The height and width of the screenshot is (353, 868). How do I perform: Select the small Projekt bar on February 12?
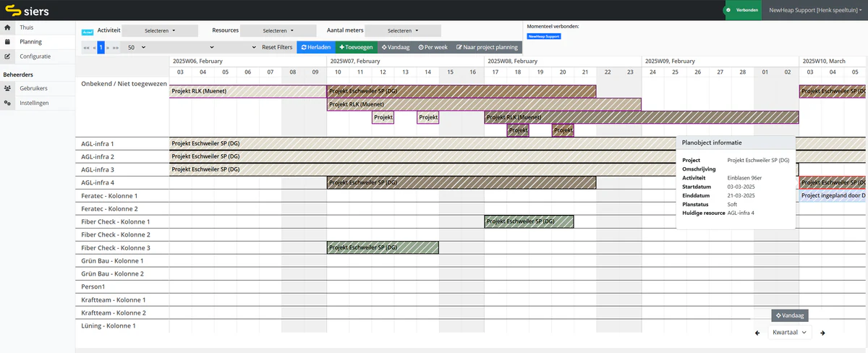383,117
